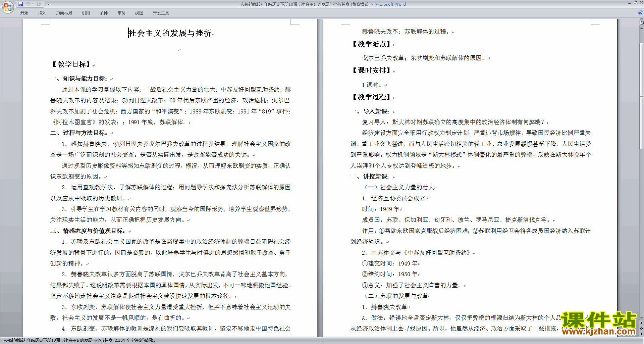
Task: Toggle the ruler icon above the scrollbar
Action: click(642, 23)
